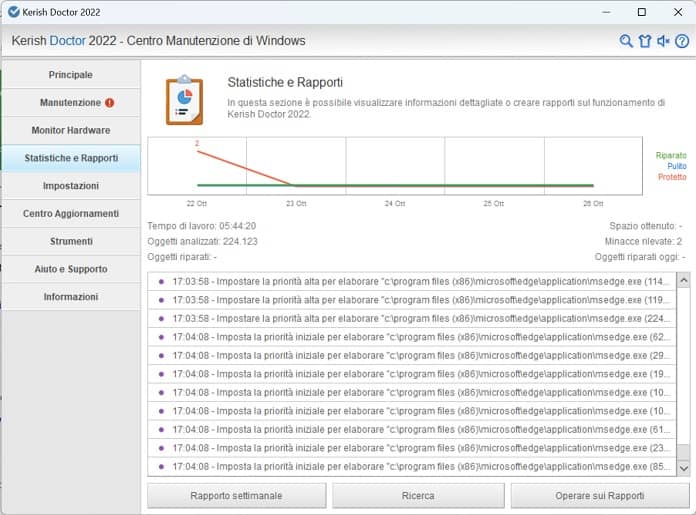The width and height of the screenshot is (696, 515).
Task: Click the Kerish Doctor checkmark logo in title bar
Action: point(14,12)
